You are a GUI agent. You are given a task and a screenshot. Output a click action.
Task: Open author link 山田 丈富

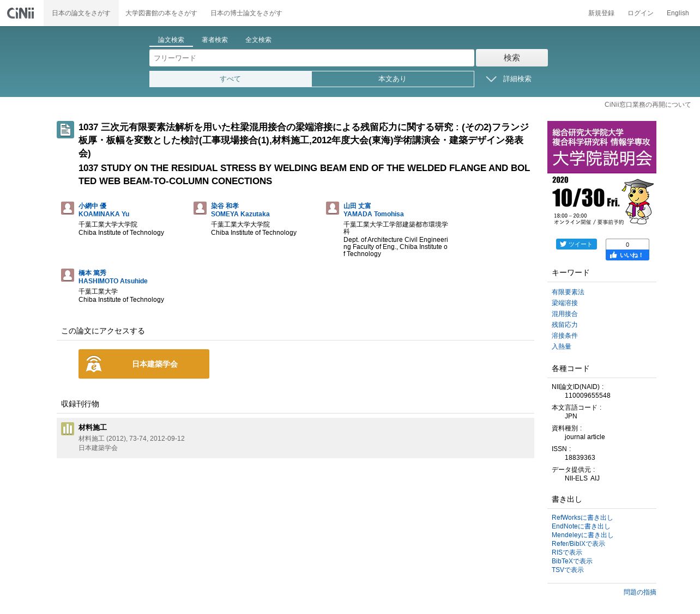[357, 206]
